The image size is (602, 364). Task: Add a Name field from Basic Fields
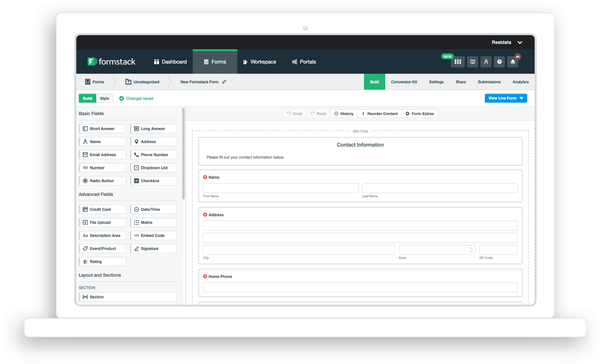[103, 142]
